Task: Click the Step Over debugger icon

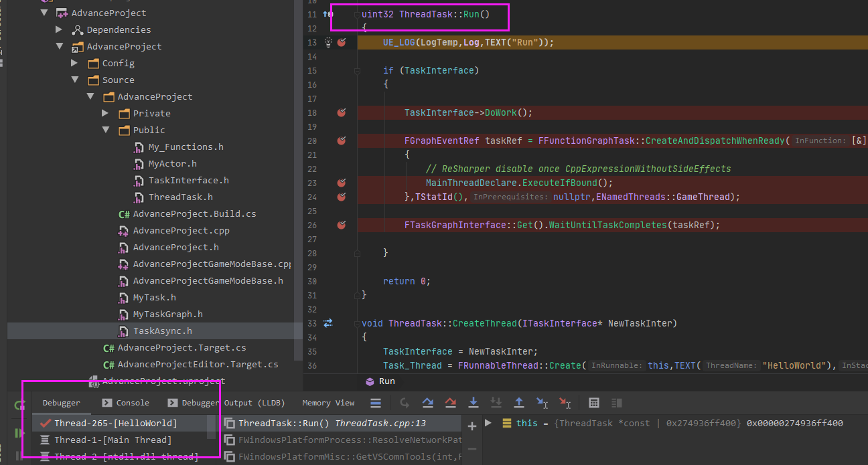Action: pyautogui.click(x=427, y=403)
